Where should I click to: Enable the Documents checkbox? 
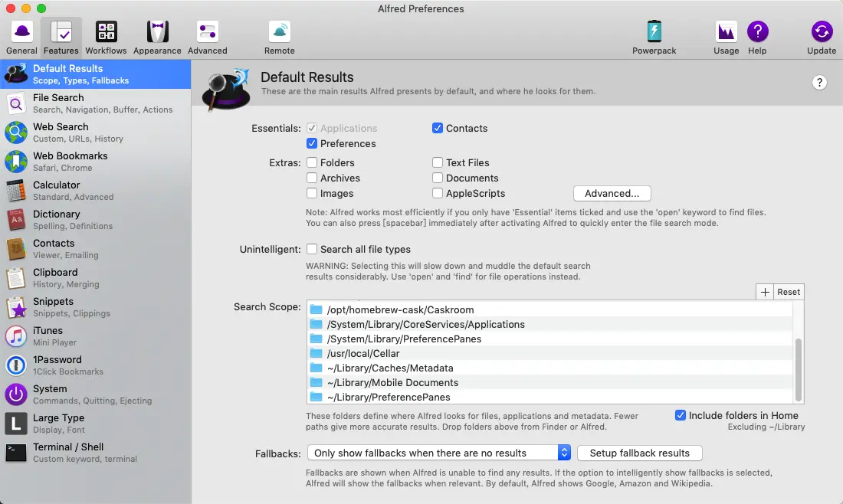pyautogui.click(x=438, y=178)
